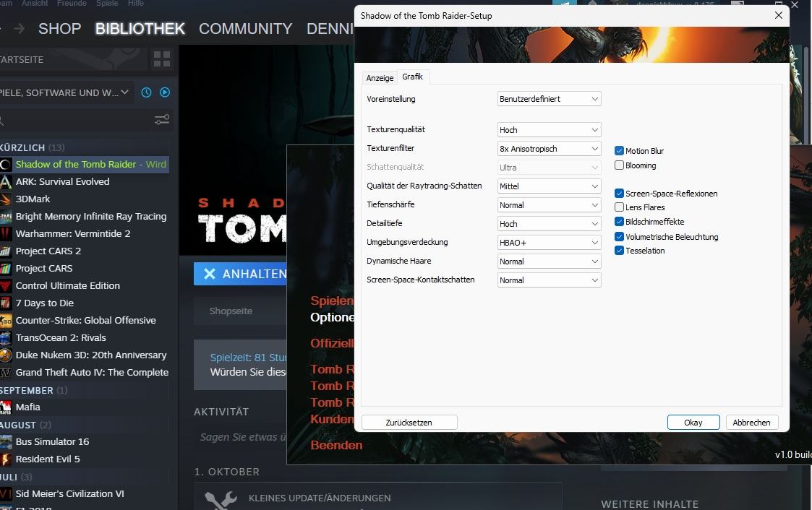Click the Warhammer: Vermintide 2 game icon
812x510 pixels.
(x=6, y=234)
